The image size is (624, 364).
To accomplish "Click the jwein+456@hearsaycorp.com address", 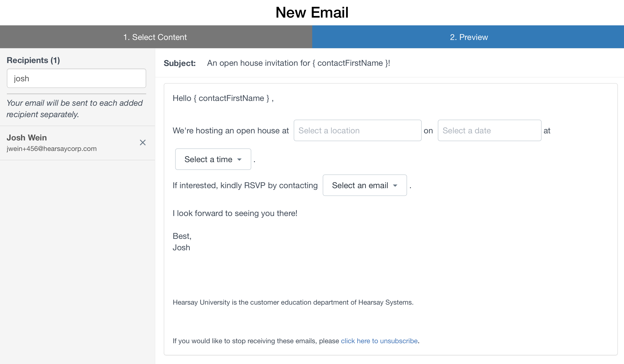I will tap(51, 149).
